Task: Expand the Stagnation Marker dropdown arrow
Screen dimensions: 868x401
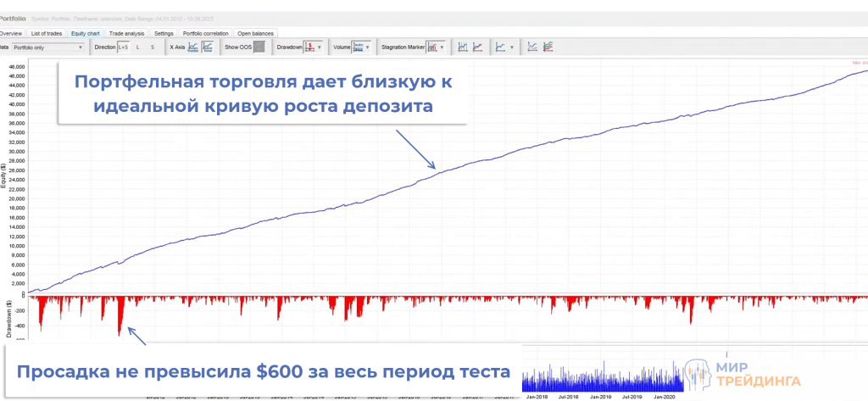Action: coord(442,47)
